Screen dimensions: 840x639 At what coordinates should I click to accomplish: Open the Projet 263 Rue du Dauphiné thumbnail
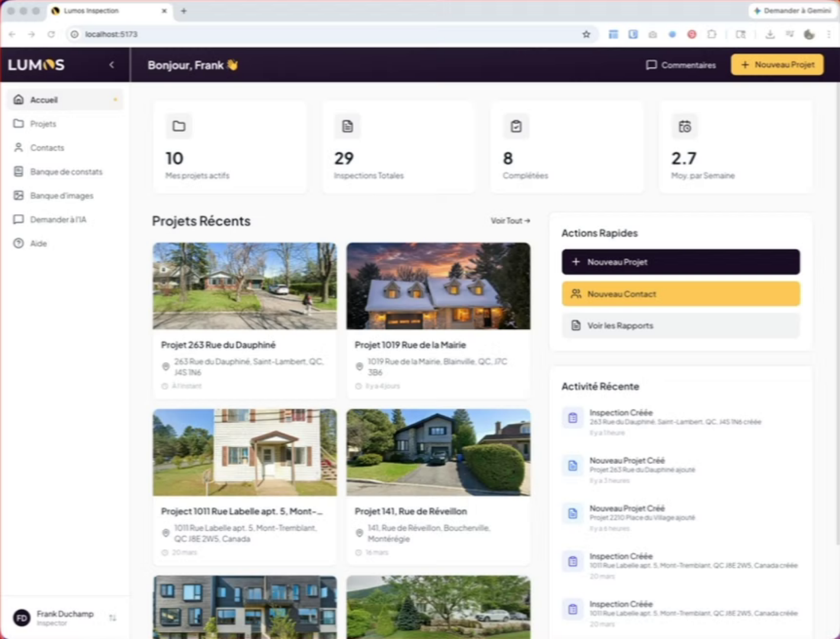coord(244,286)
